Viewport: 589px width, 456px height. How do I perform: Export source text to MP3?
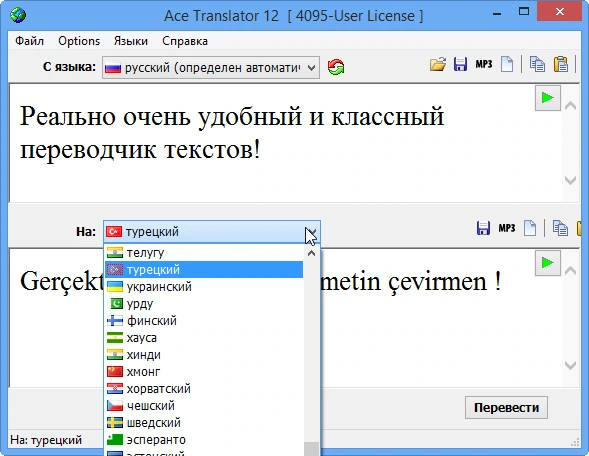[483, 64]
